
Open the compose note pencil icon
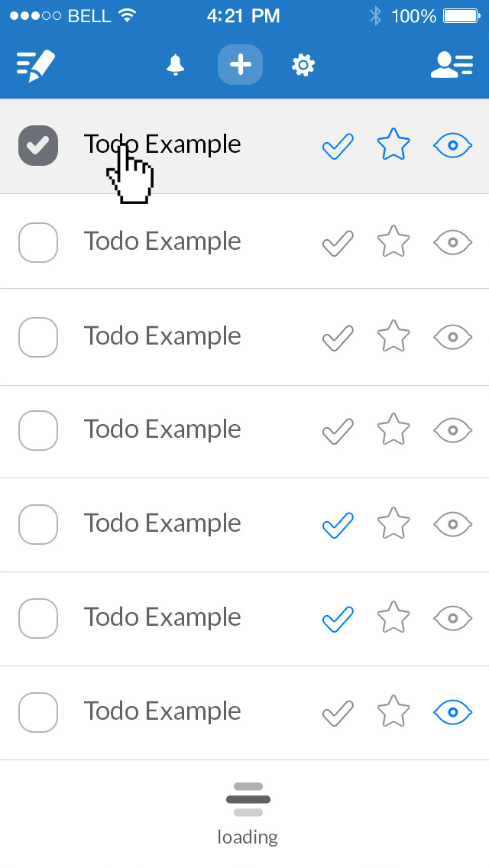[37, 66]
